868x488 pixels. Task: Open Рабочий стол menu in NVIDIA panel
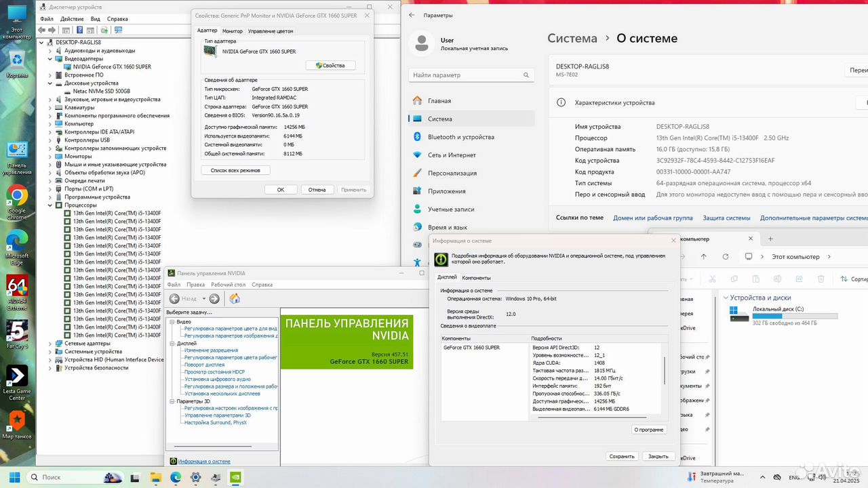tap(227, 285)
